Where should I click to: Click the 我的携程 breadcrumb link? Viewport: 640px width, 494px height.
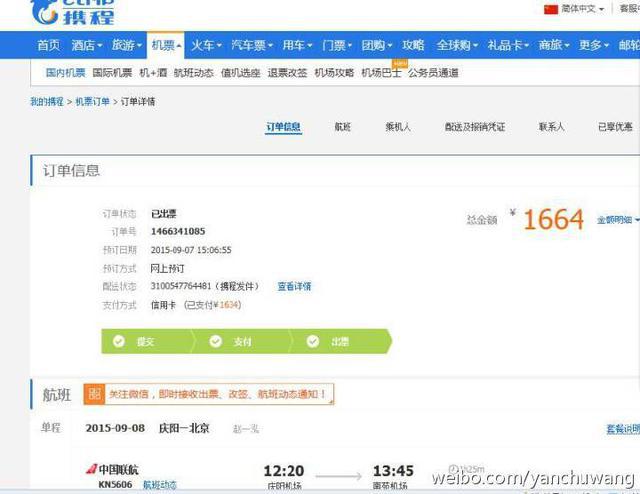pos(47,101)
